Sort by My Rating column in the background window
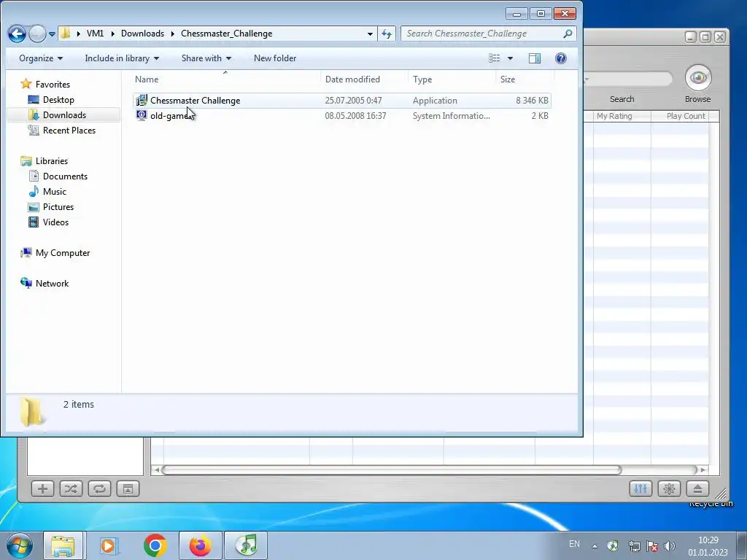Image resolution: width=747 pixels, height=560 pixels. click(x=622, y=116)
